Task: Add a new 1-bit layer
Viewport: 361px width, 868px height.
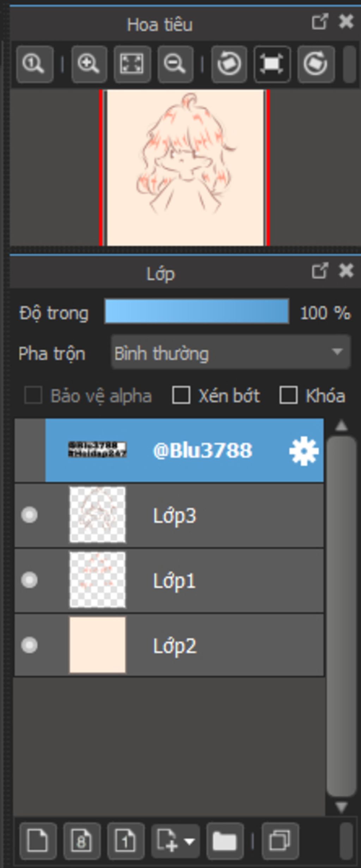Action: (x=126, y=840)
